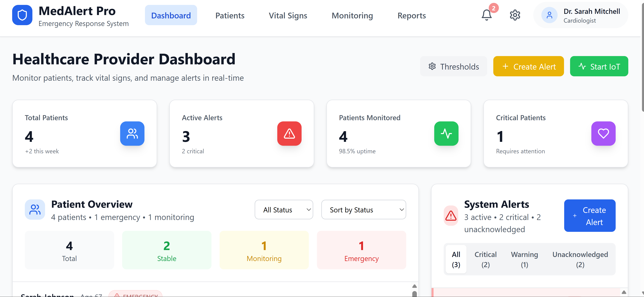The image size is (644, 297).
Task: Click the green Start IoT button
Action: 599,66
